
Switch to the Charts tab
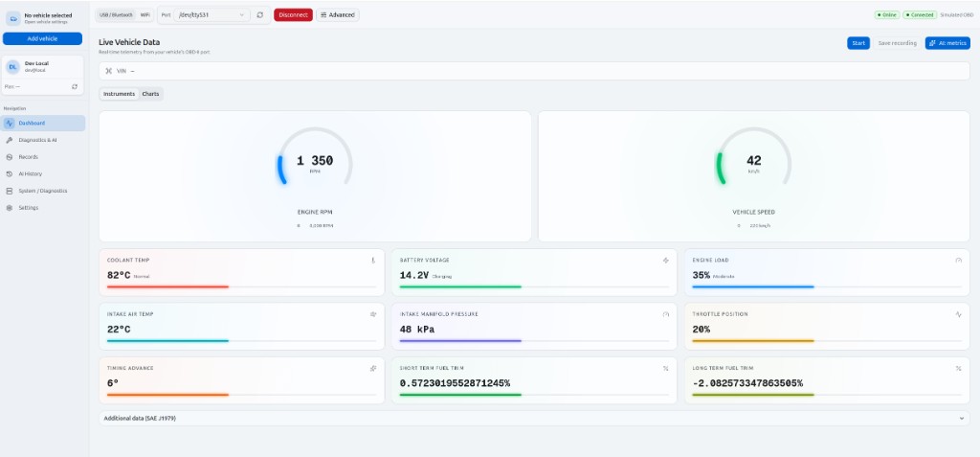pyautogui.click(x=150, y=94)
